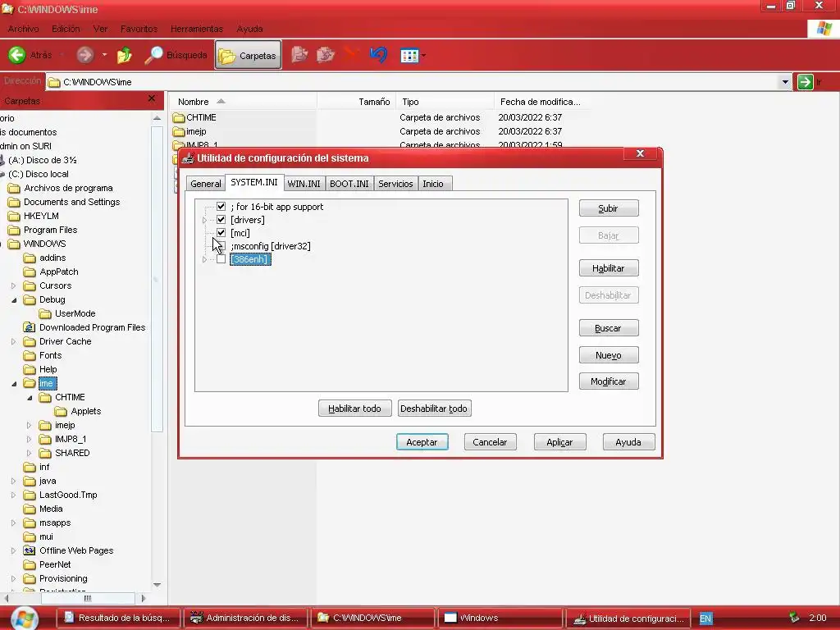The width and height of the screenshot is (840, 630).
Task: Expand the IMJP8_1 folder node
Action: pyautogui.click(x=30, y=440)
